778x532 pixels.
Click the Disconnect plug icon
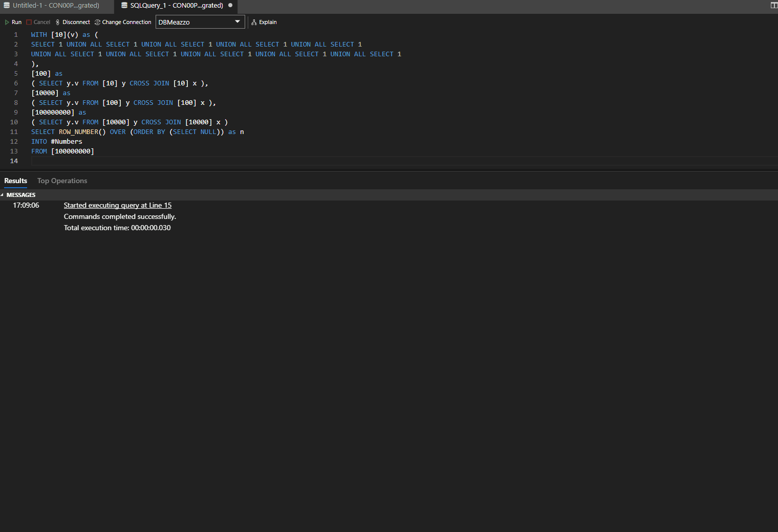57,23
